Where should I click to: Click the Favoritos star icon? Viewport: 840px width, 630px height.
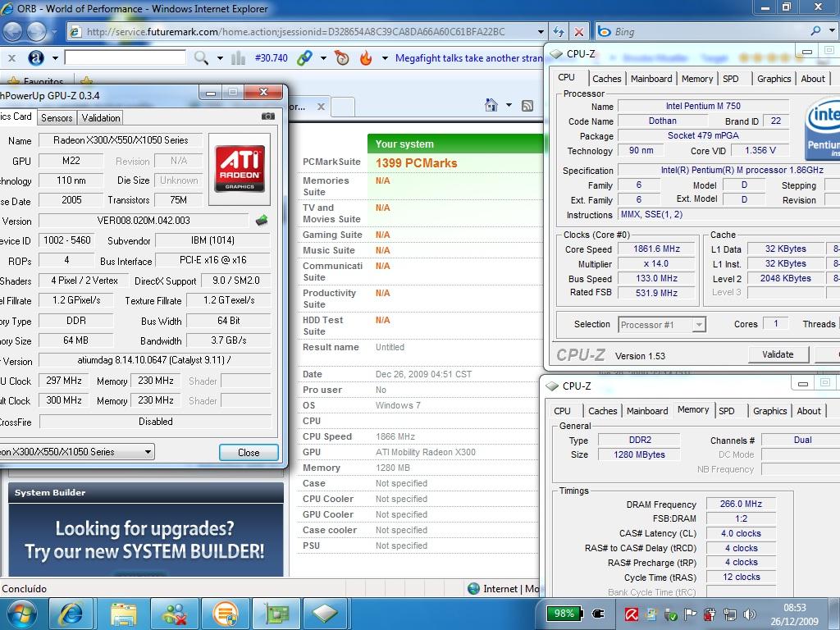tap(15, 81)
